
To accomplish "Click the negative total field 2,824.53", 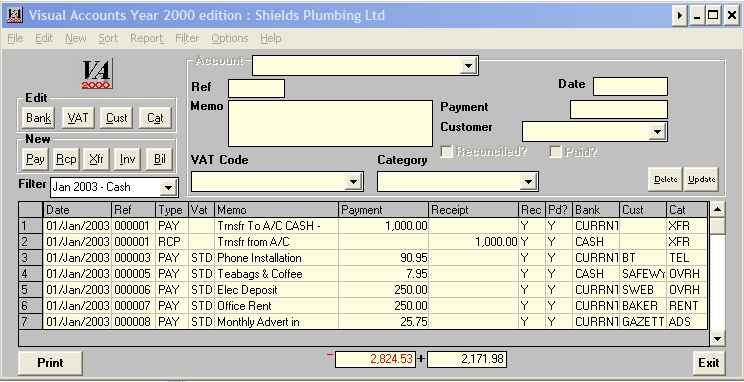I will (375, 359).
